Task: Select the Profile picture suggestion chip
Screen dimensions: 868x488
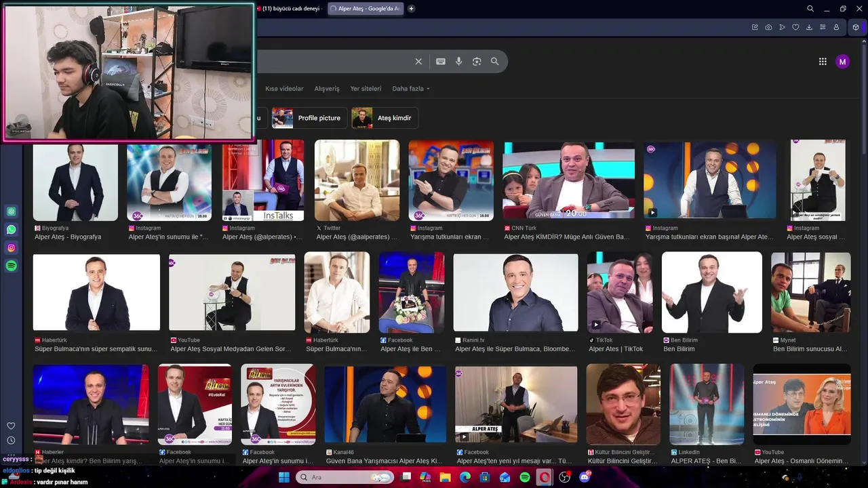Action: click(x=310, y=118)
